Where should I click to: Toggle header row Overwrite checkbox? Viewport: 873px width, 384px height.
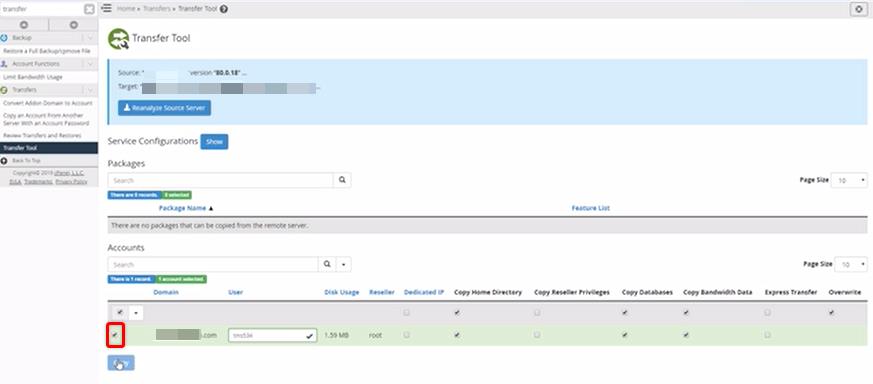[831, 313]
